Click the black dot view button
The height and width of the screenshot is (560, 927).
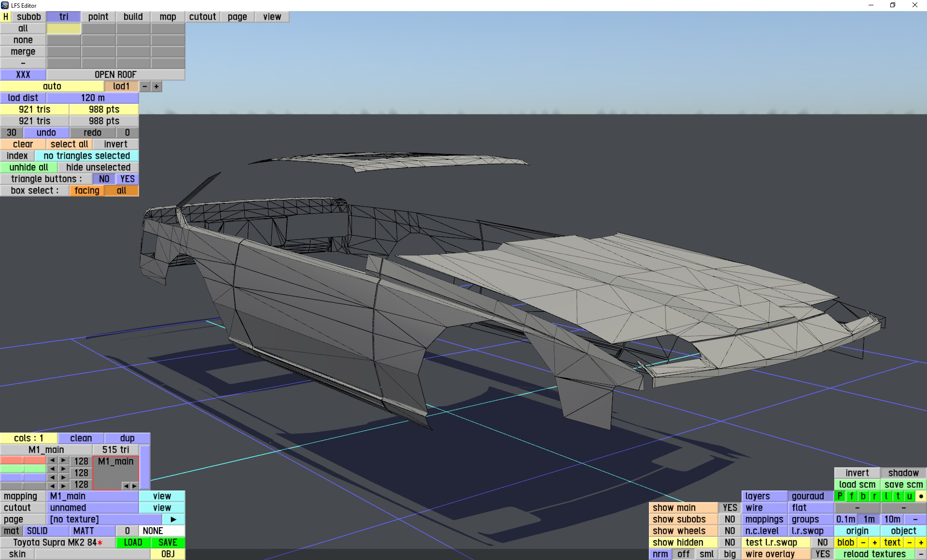921,496
